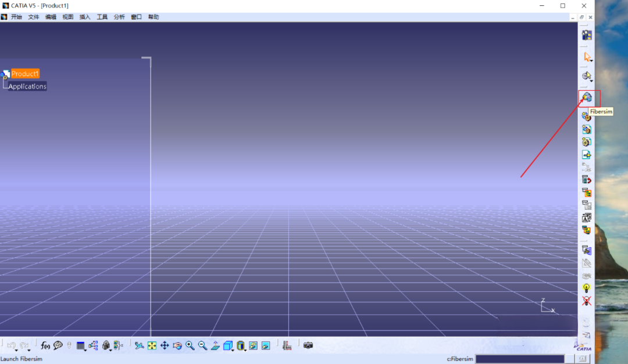Toggle the light bulb icon in right toolbar

click(586, 288)
